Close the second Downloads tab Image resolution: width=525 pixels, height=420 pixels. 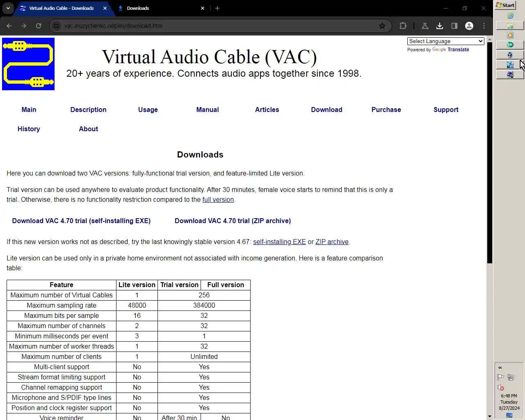(x=203, y=8)
